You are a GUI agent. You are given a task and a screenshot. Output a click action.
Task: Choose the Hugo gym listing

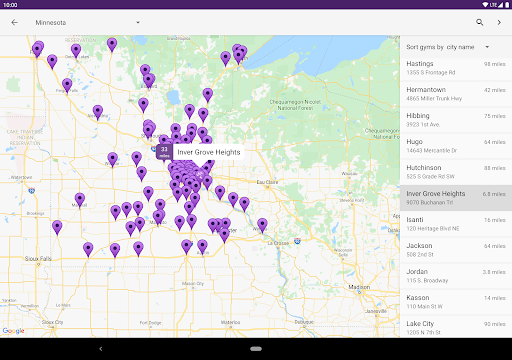[456, 146]
